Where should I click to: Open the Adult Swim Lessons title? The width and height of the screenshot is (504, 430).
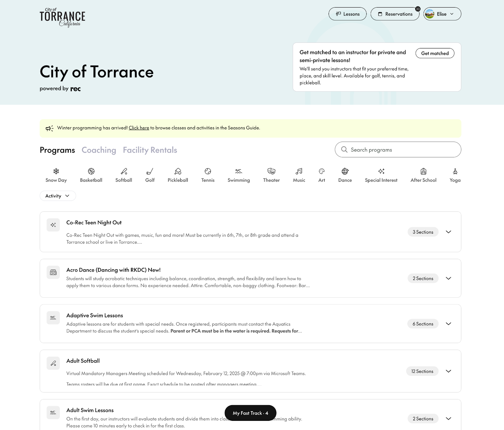90,410
